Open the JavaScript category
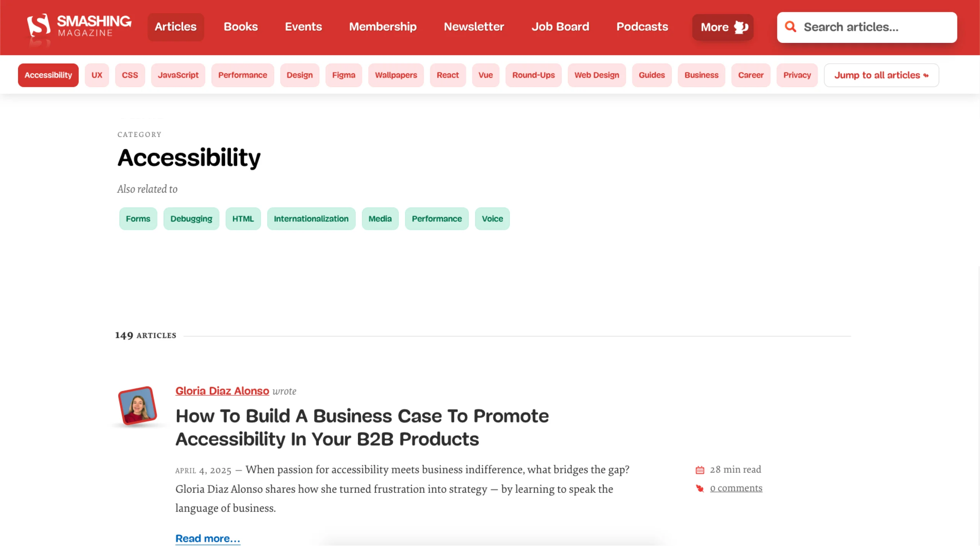Viewport: 980px width, 546px height. click(178, 75)
